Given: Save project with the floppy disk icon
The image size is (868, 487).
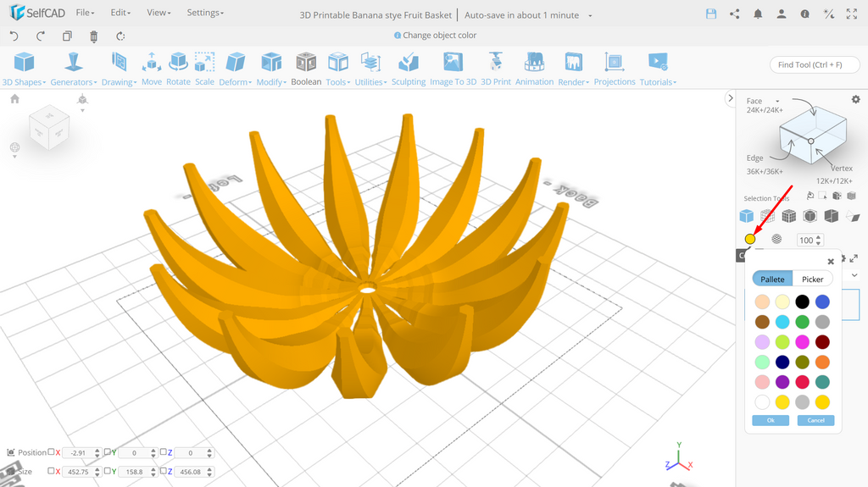Looking at the screenshot, I should (711, 14).
